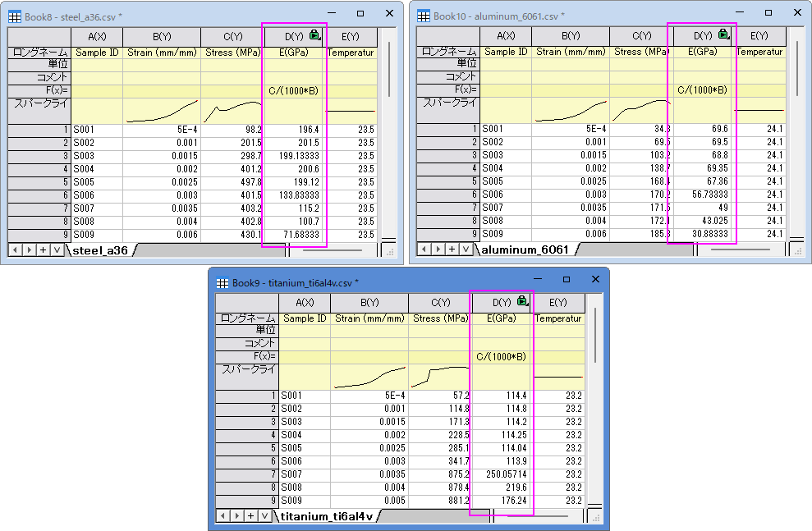Click the lock icon on D(Y) in Book9

pyautogui.click(x=522, y=301)
